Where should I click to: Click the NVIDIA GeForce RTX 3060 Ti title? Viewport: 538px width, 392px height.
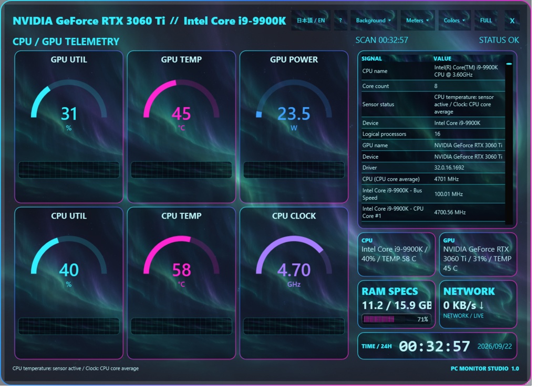point(90,22)
